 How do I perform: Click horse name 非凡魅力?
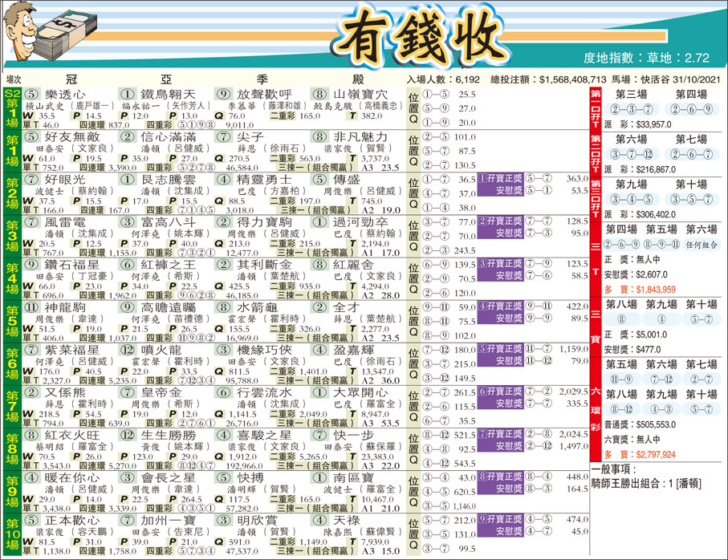pos(360,137)
